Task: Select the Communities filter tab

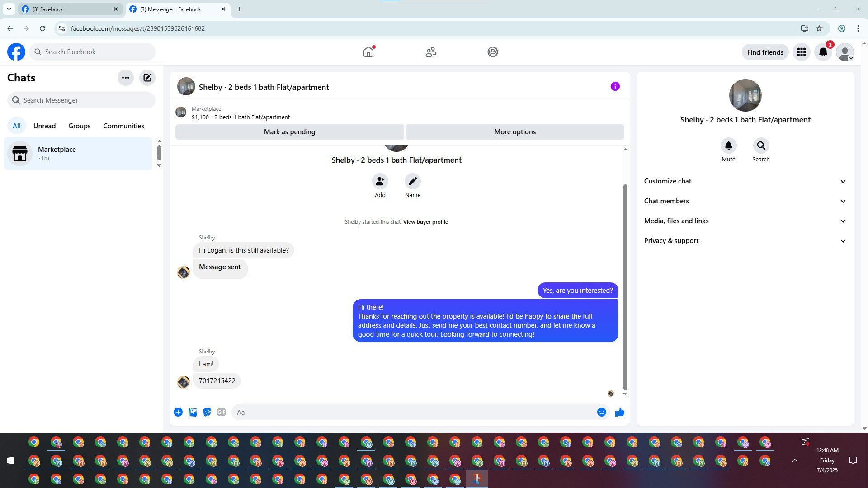Action: pos(123,126)
